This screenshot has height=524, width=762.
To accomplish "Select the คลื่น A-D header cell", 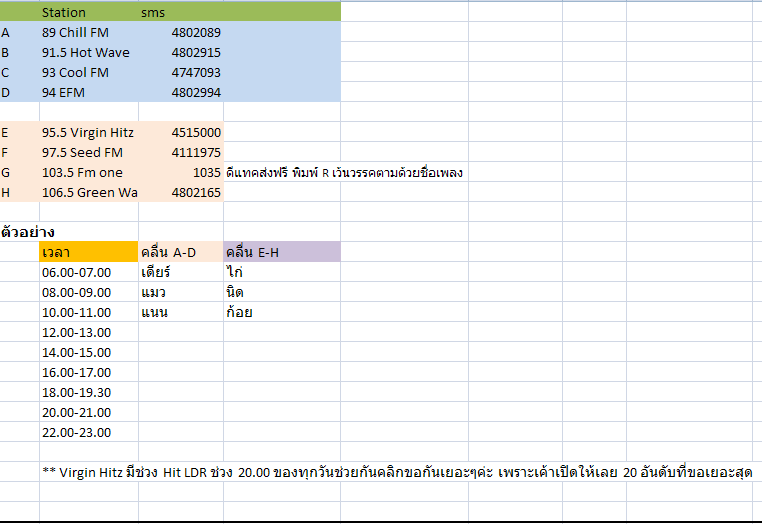I will (x=181, y=252).
